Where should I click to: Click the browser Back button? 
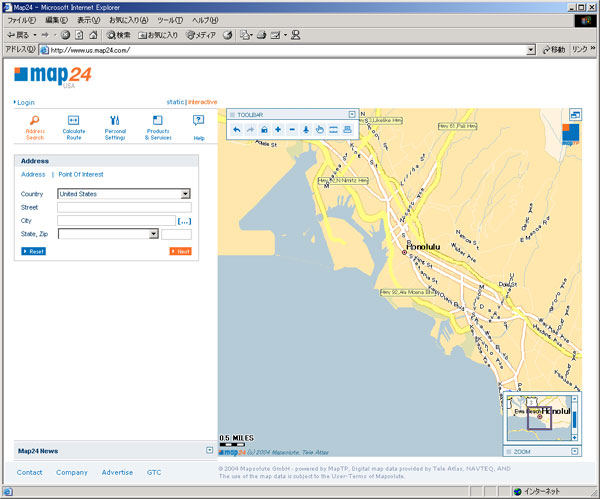[x=18, y=35]
